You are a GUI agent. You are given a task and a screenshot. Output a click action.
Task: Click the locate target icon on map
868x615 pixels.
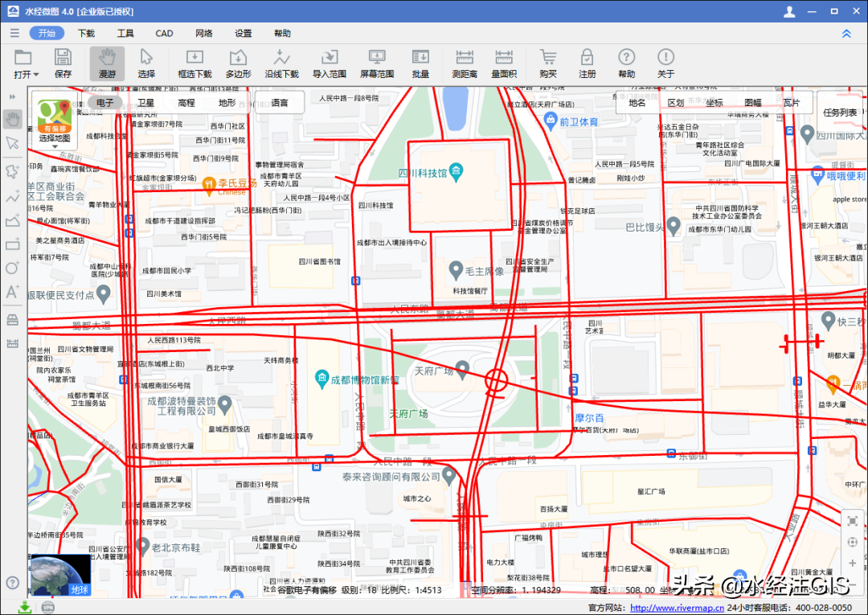853,543
